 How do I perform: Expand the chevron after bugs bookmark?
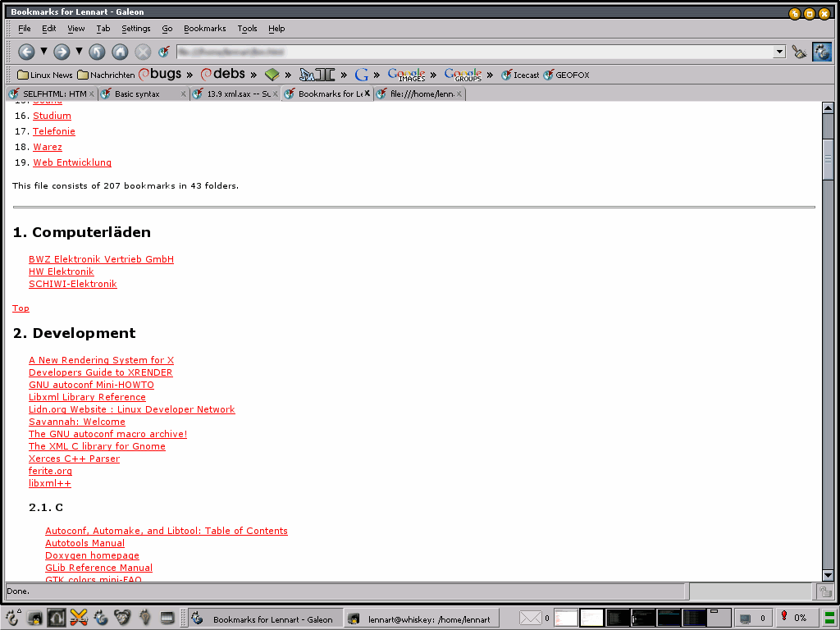[x=189, y=75]
